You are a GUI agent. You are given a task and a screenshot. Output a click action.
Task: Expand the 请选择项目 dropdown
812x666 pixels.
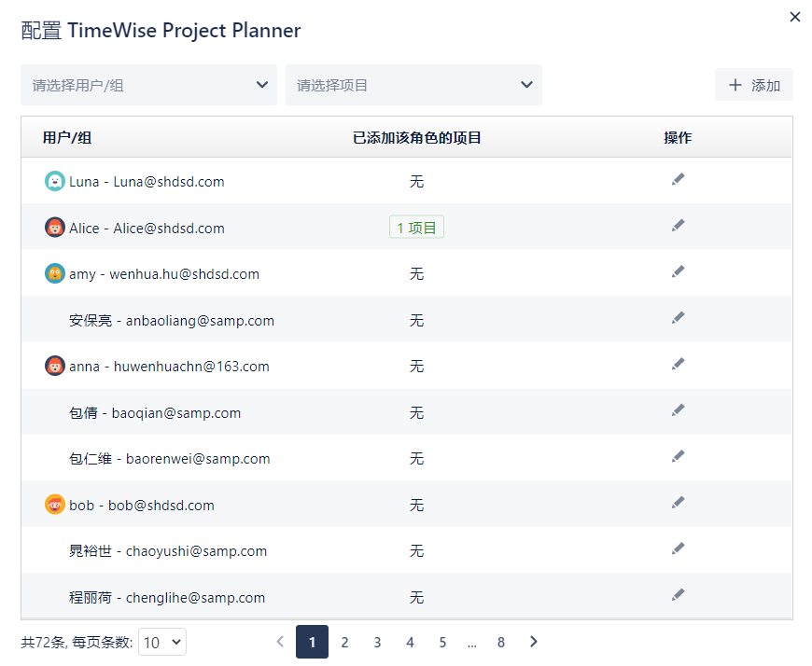tap(413, 85)
